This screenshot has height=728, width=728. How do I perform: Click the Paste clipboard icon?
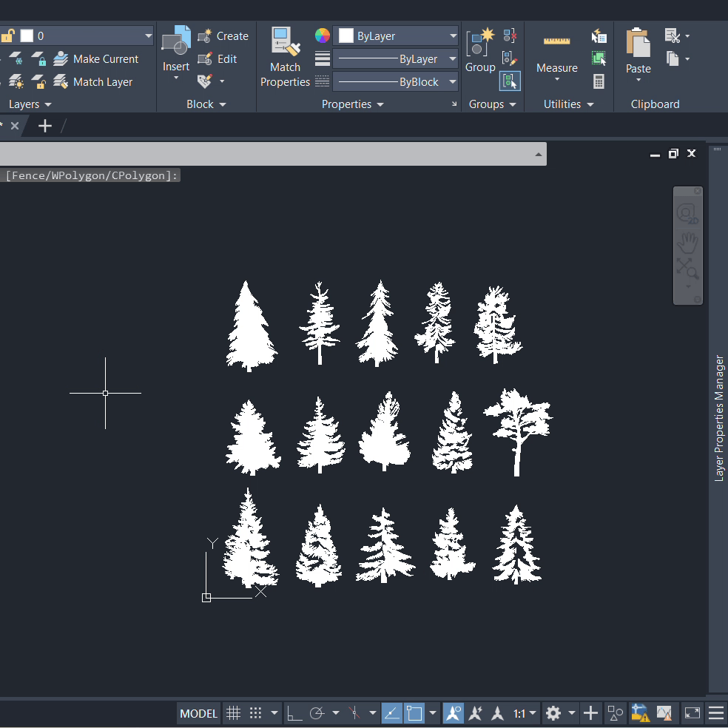(x=638, y=49)
